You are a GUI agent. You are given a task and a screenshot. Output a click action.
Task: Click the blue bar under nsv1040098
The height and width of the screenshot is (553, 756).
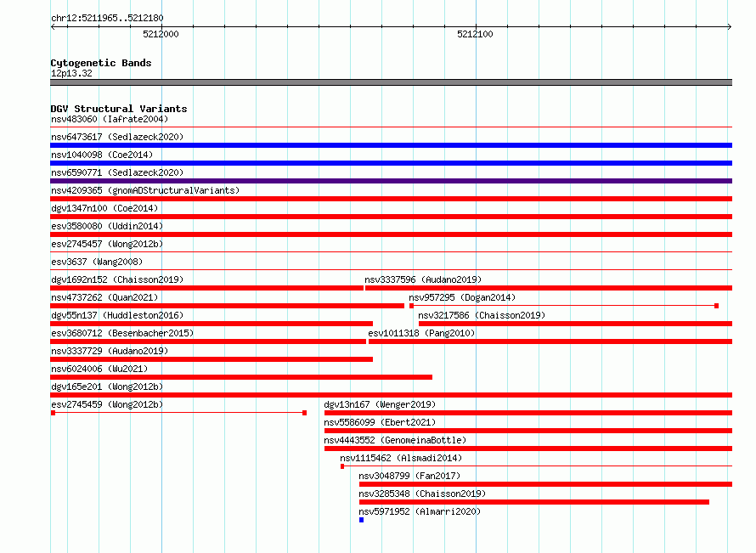point(391,163)
